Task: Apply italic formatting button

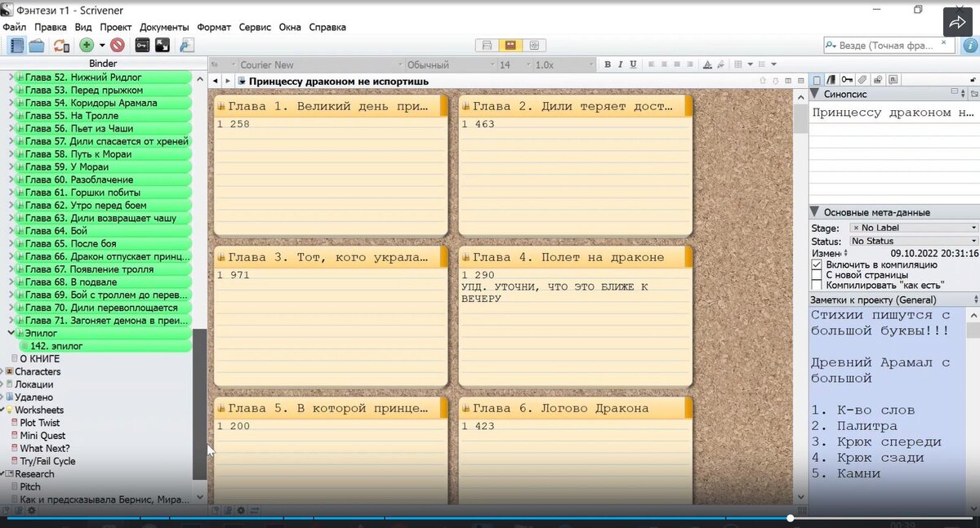Action: [621, 64]
